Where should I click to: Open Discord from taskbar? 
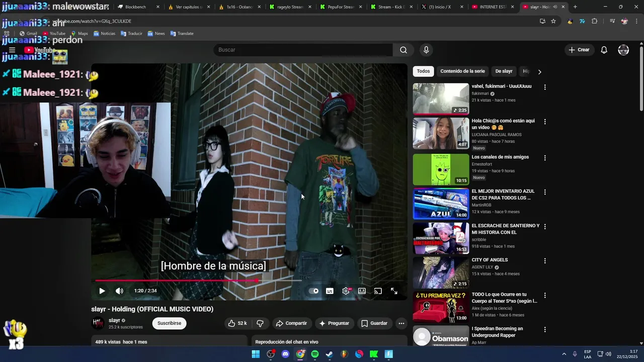tap(285, 354)
